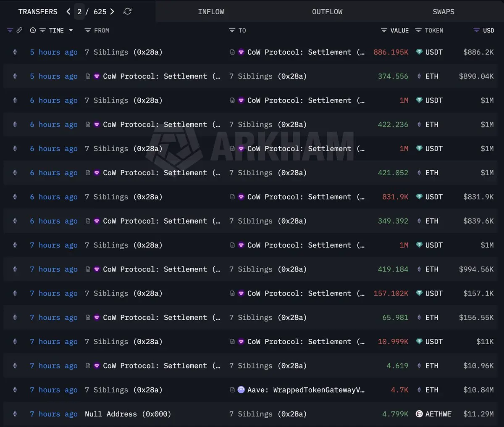
Task: Click the AETHWE token icon
Action: 419,414
